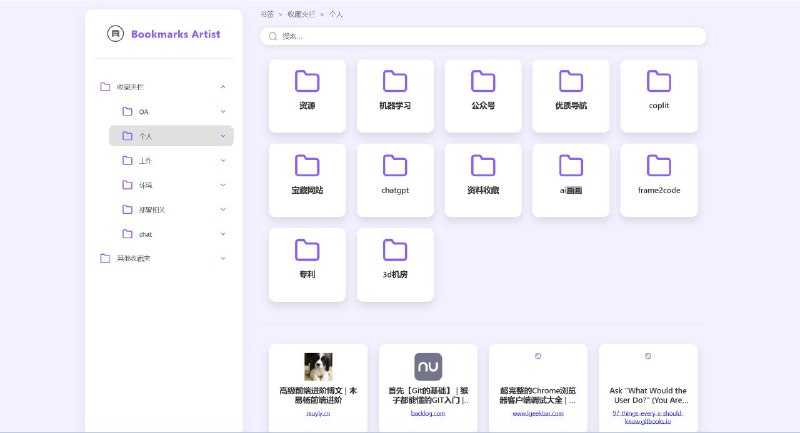Open the 97-things gitbooks.io link
Screen dimensions: 800x433
[x=648, y=416]
